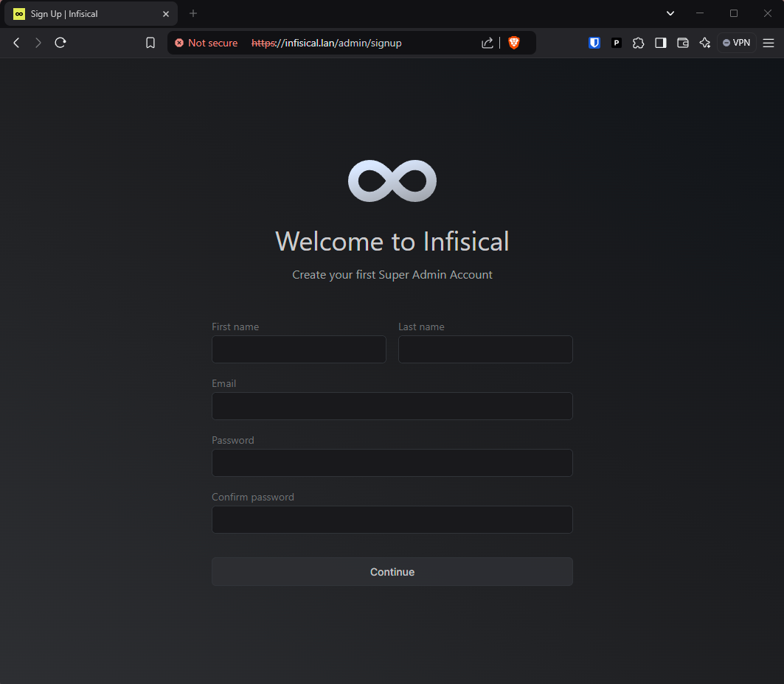Toggle the browser sidebar panel
The height and width of the screenshot is (684, 784).
pos(660,43)
